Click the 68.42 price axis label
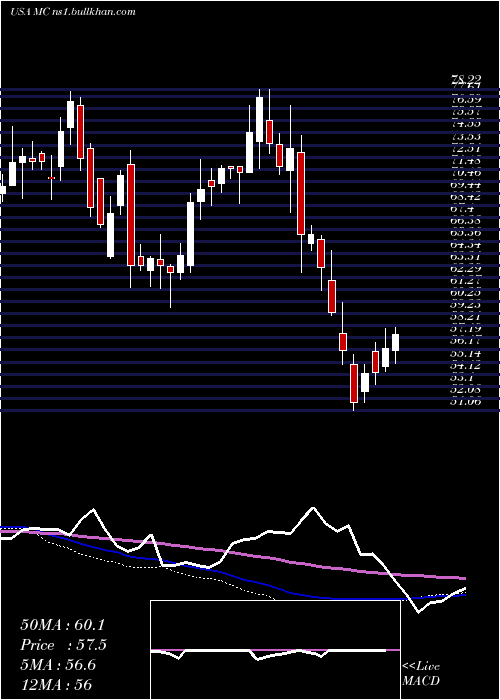 click(466, 196)
